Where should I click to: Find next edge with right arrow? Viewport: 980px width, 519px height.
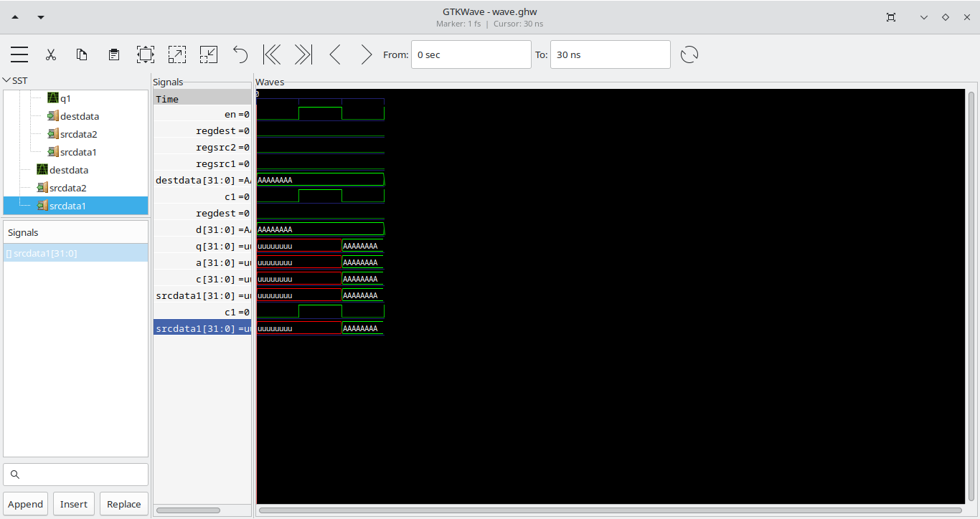pyautogui.click(x=367, y=54)
